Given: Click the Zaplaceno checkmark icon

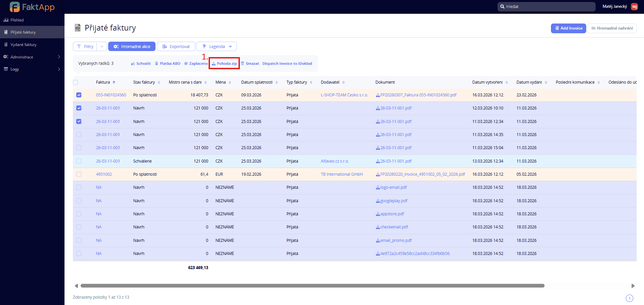Looking at the screenshot, I should pyautogui.click(x=186, y=63).
